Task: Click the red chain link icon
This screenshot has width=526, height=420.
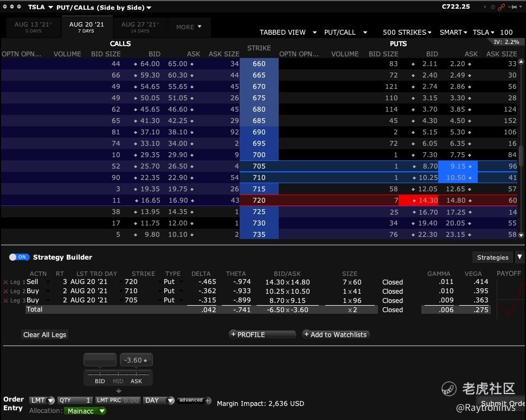Action: [x=501, y=7]
